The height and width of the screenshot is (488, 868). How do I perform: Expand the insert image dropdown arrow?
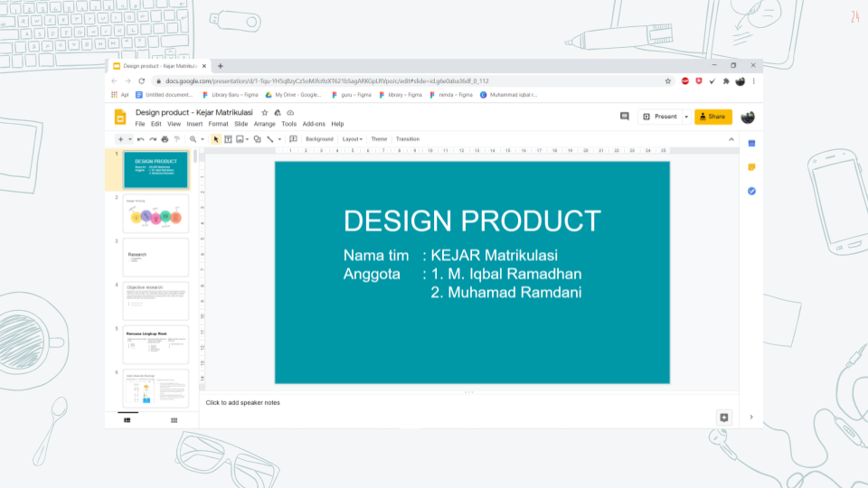[x=247, y=139]
